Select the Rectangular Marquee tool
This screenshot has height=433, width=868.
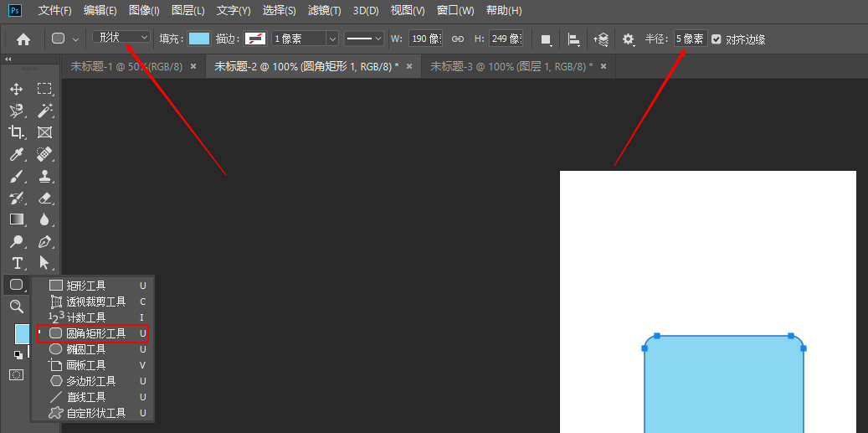[44, 89]
